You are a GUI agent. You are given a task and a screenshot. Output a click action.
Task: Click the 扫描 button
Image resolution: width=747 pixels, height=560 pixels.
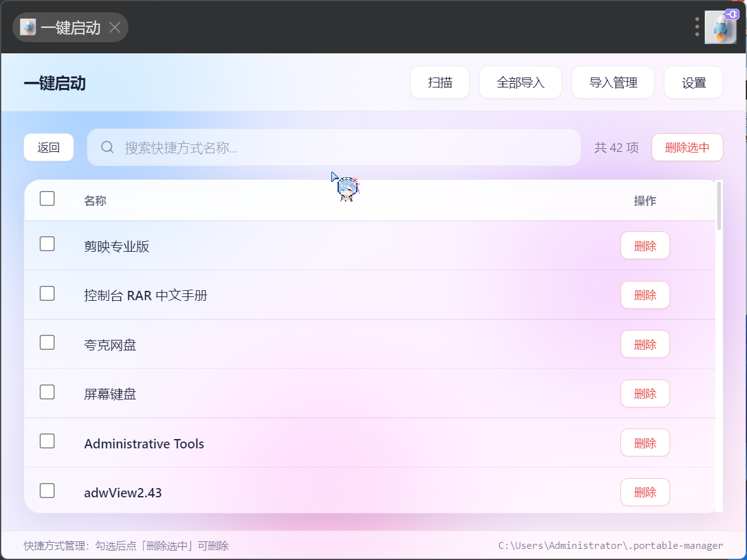440,82
